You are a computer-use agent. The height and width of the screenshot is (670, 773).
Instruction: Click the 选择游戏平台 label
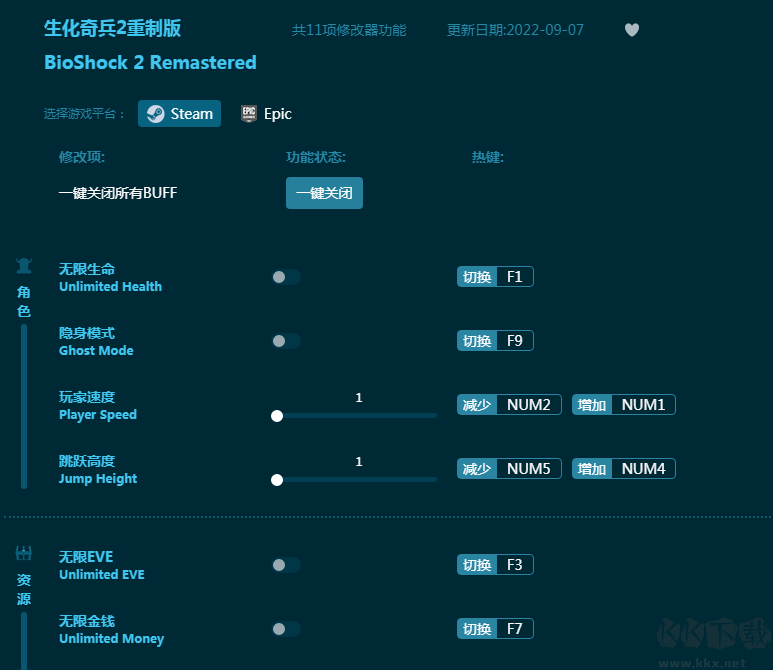tap(84, 114)
